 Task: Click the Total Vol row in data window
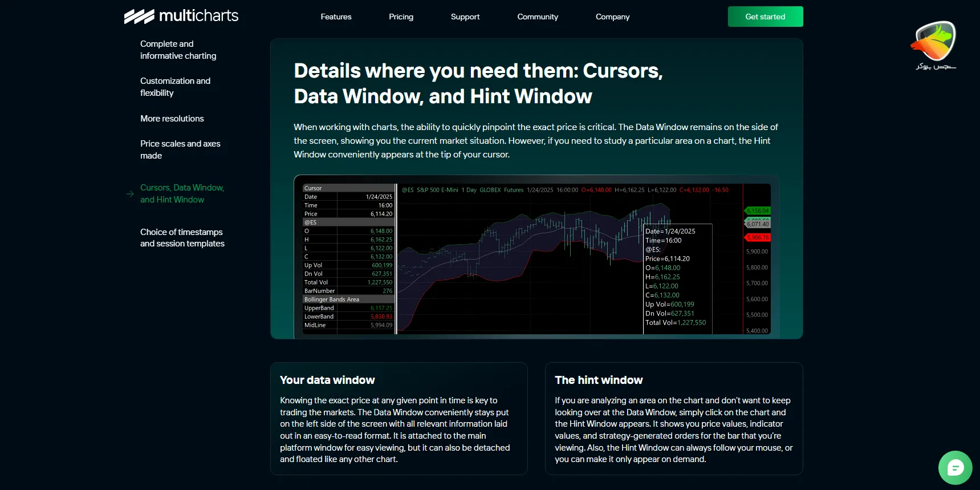coord(348,282)
